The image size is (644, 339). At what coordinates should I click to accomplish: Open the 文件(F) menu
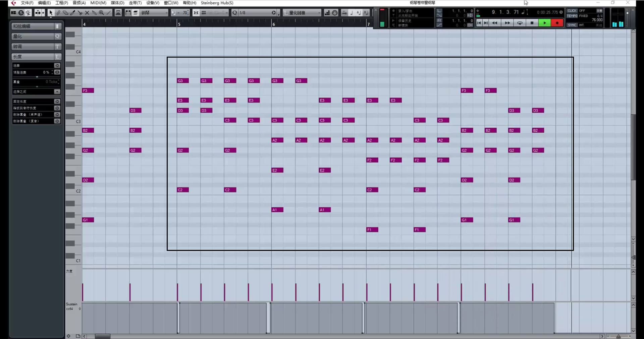[x=27, y=3]
